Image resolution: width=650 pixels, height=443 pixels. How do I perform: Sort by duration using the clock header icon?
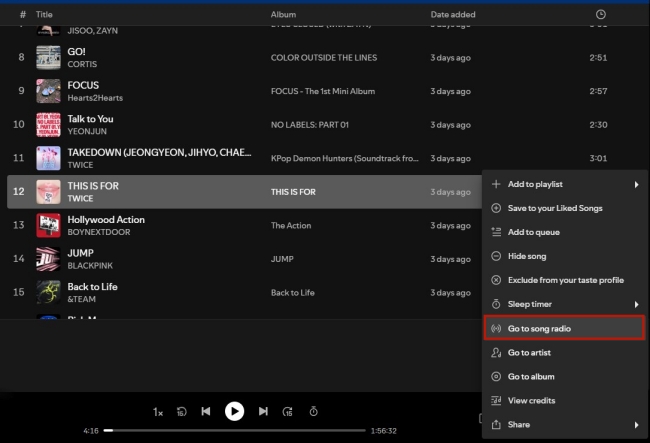(x=601, y=15)
